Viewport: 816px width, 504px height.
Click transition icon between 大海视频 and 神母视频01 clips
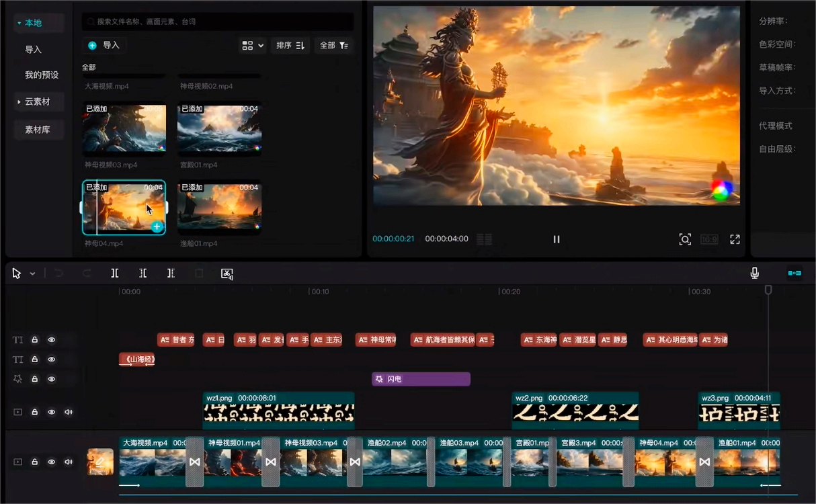(x=194, y=462)
